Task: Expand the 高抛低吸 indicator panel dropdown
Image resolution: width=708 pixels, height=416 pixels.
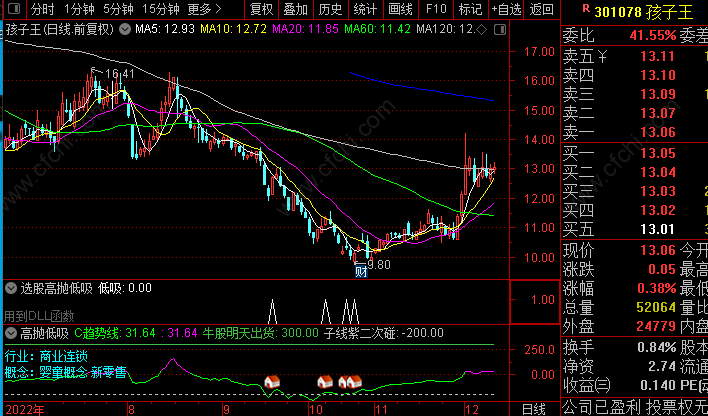Action: pyautogui.click(x=12, y=333)
